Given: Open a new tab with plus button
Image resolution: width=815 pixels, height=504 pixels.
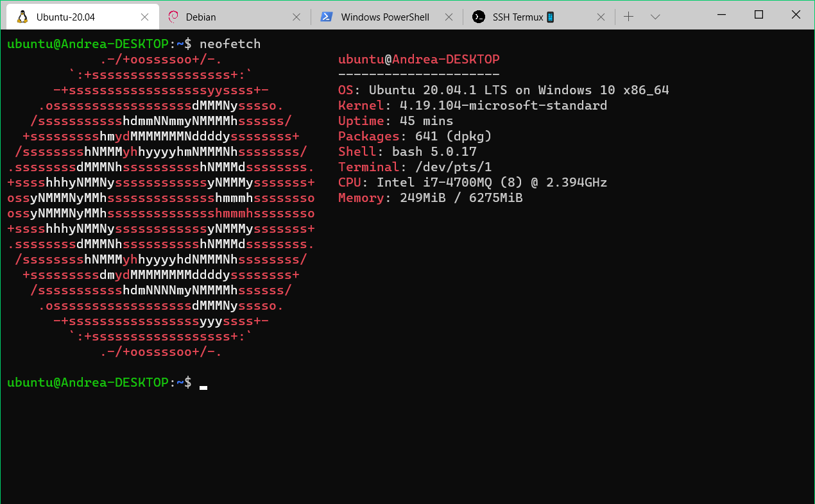Looking at the screenshot, I should click(629, 17).
